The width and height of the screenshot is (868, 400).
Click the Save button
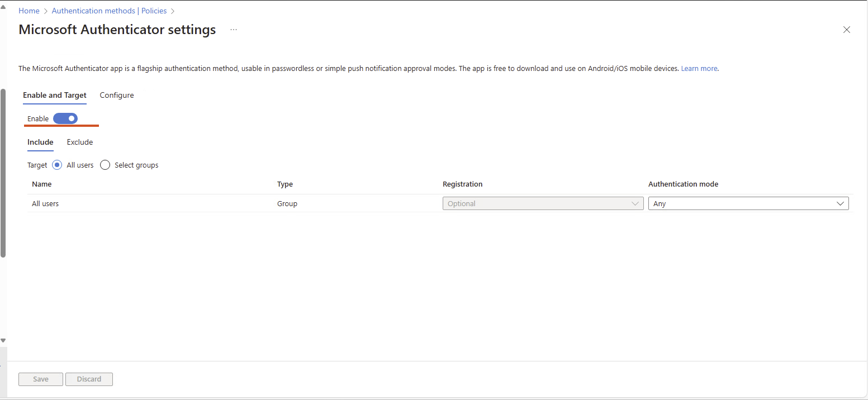tap(41, 379)
